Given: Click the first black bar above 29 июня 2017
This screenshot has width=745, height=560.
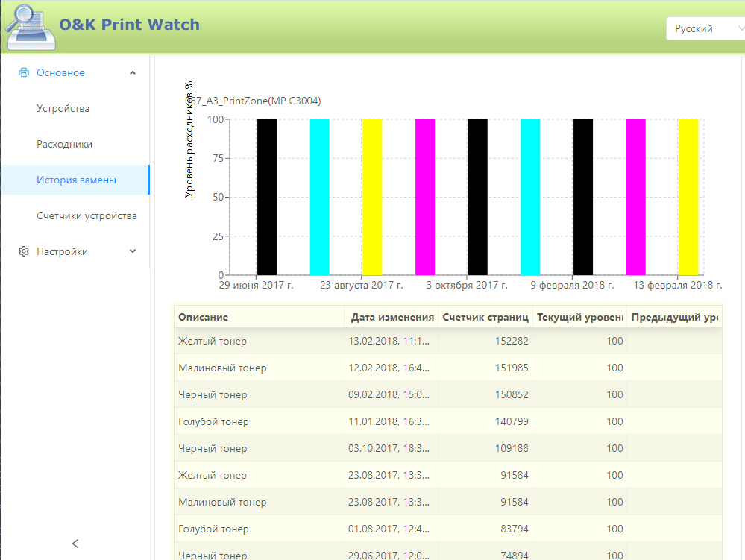Looking at the screenshot, I should [267, 197].
